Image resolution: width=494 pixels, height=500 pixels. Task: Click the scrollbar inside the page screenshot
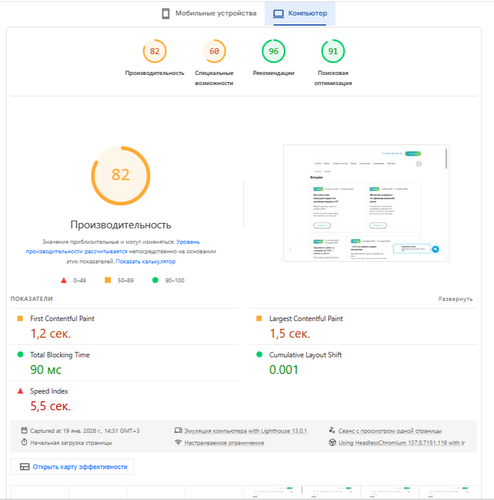pos(446,159)
